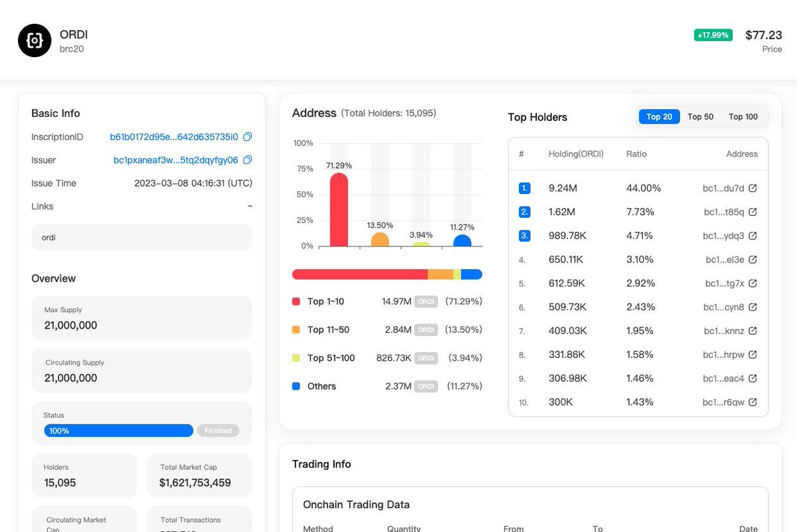Open external link for holder bc1...knnz
Viewport: 797px width, 532px height.
tap(753, 331)
